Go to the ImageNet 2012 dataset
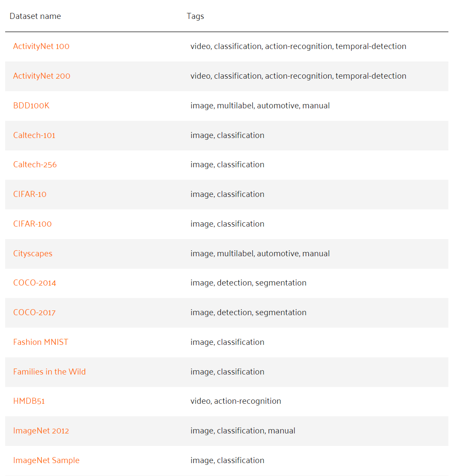457x476 pixels. (41, 431)
